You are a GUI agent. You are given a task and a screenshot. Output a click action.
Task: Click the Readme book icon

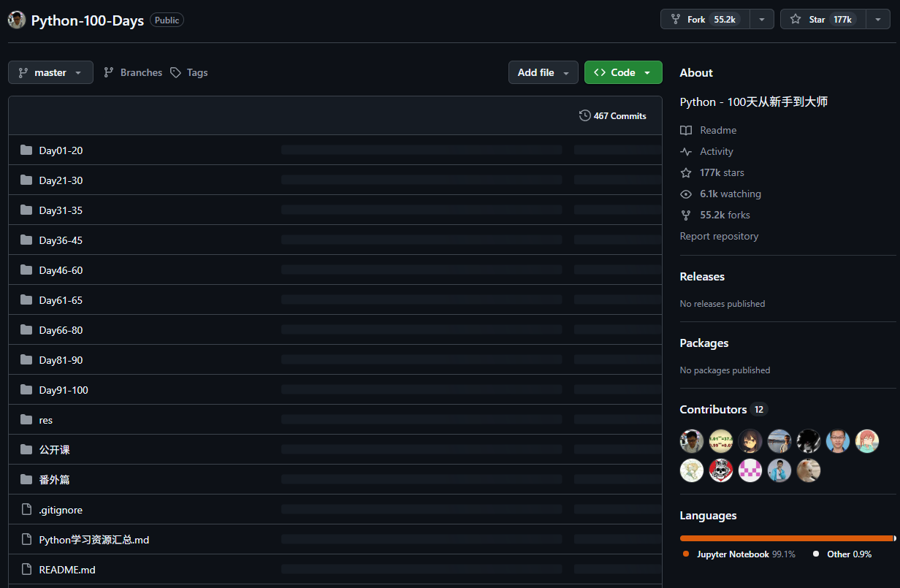click(685, 130)
